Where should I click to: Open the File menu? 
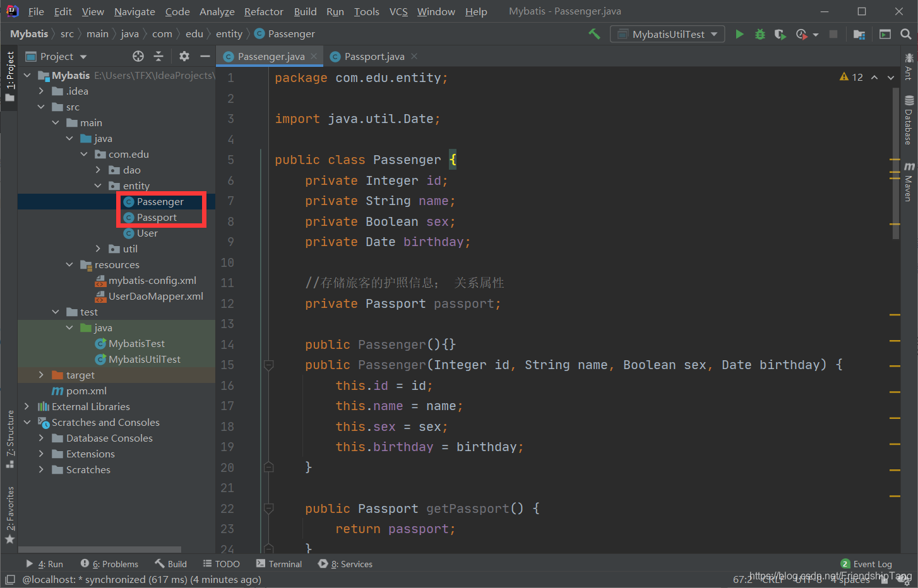(36, 11)
